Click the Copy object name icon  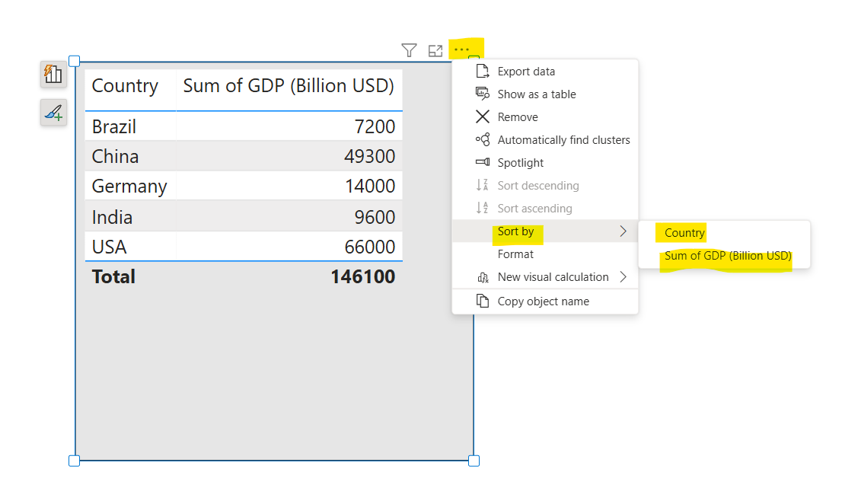point(481,301)
